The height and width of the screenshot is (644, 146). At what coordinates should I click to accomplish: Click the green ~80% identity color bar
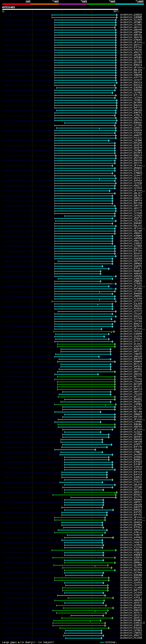(101, 4)
